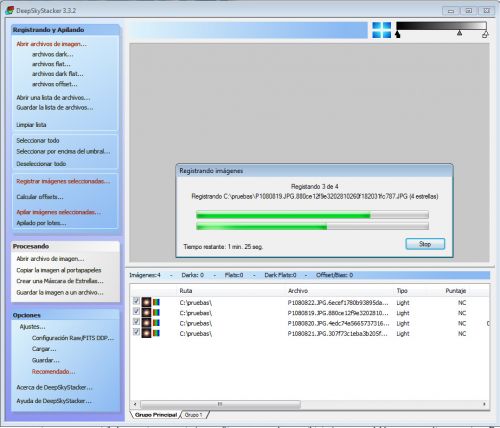Choose 'Guardar la lista de archivos...'
Screen dimensions: 500x428
(x=55, y=108)
